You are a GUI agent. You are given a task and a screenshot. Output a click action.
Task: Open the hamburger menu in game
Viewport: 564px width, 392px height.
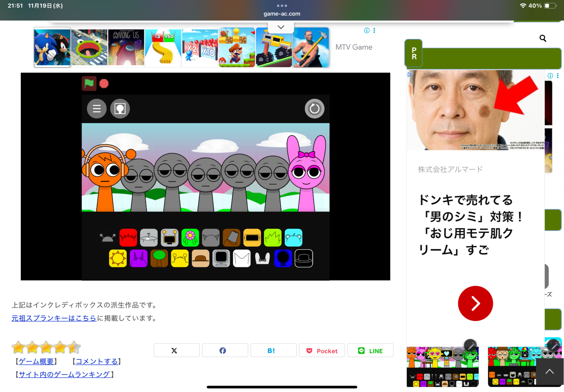[x=97, y=109]
